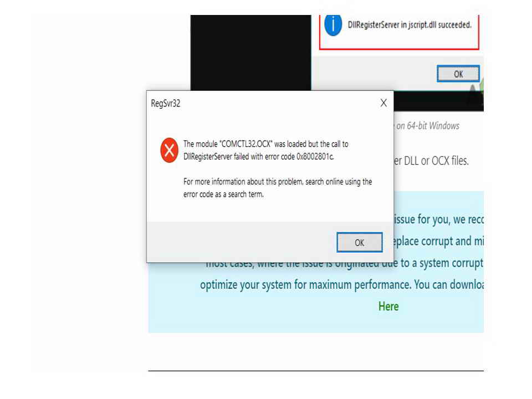Click the to a system corrupt text line

point(442,263)
